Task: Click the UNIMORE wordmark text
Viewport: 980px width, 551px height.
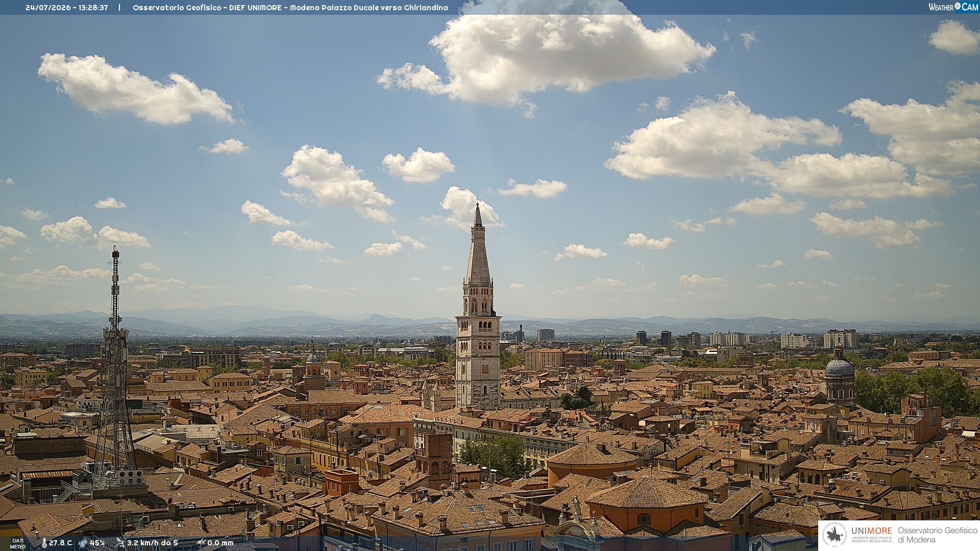Action: [x=872, y=531]
